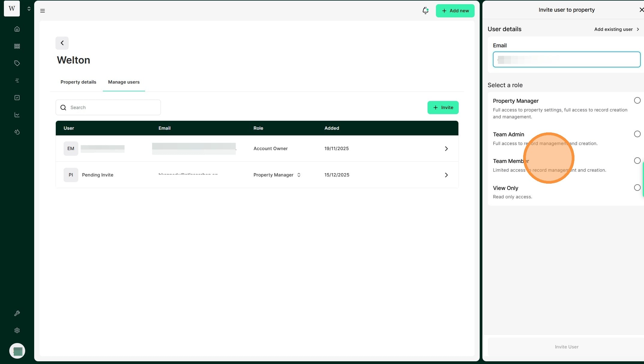
Task: Click the back arrow above Welton
Action: tap(62, 43)
